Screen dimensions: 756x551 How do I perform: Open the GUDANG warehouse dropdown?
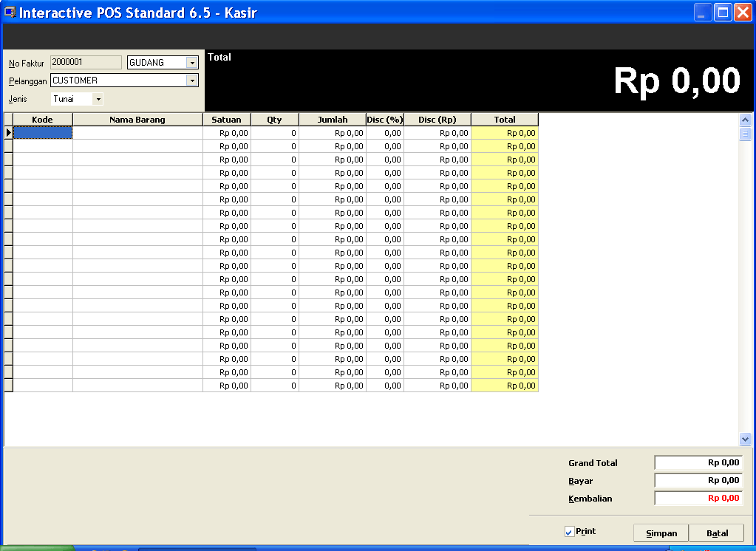pyautogui.click(x=192, y=63)
